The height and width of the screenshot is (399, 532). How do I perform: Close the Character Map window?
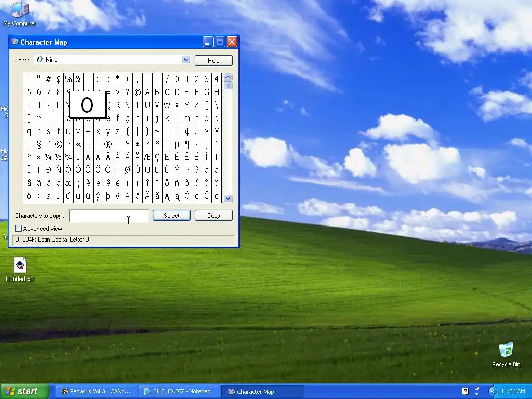[232, 42]
